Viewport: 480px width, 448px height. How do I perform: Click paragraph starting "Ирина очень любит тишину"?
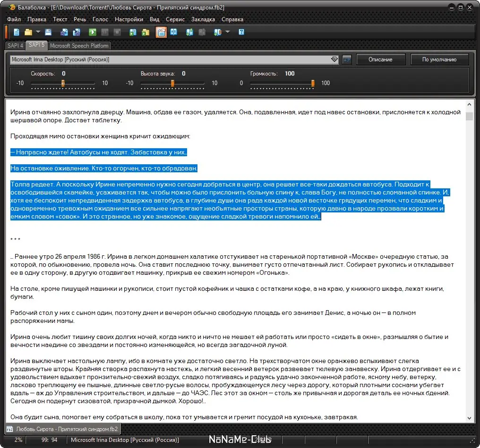(x=229, y=341)
